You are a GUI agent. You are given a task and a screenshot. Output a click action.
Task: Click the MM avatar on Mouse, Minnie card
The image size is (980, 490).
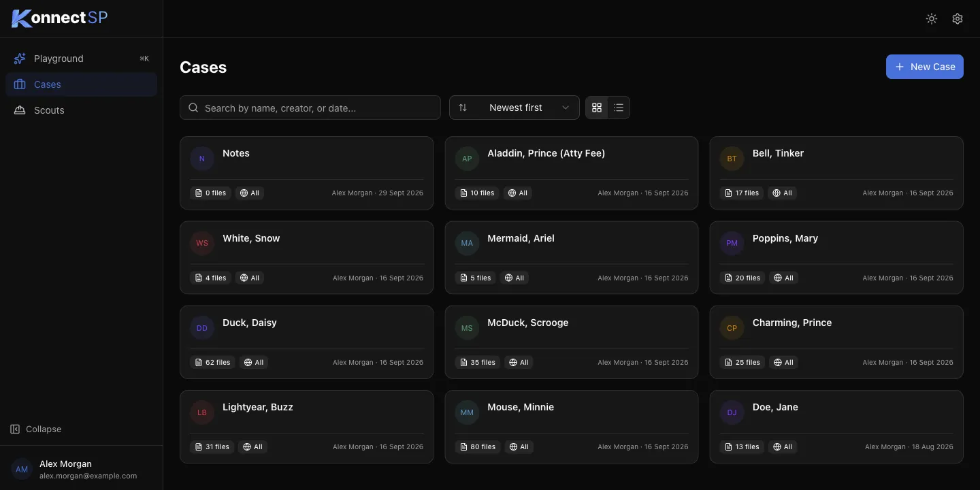click(467, 412)
